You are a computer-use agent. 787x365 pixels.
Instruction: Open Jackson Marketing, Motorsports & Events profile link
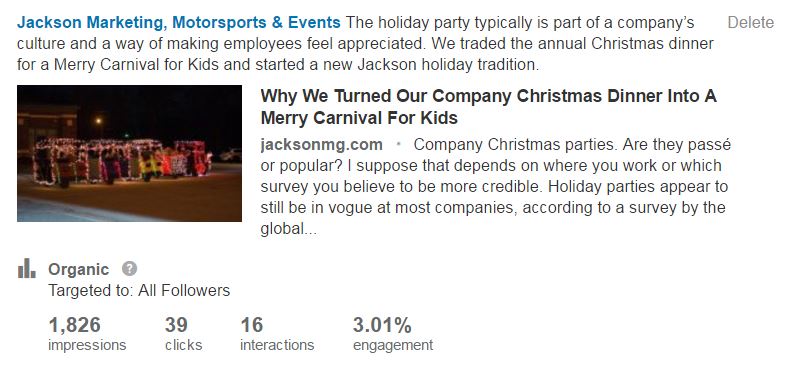[x=179, y=22]
